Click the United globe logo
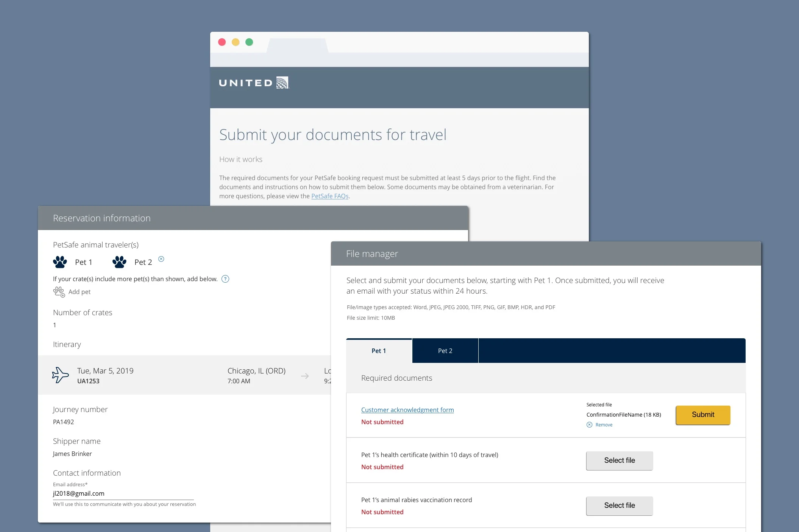The image size is (799, 532). click(282, 82)
